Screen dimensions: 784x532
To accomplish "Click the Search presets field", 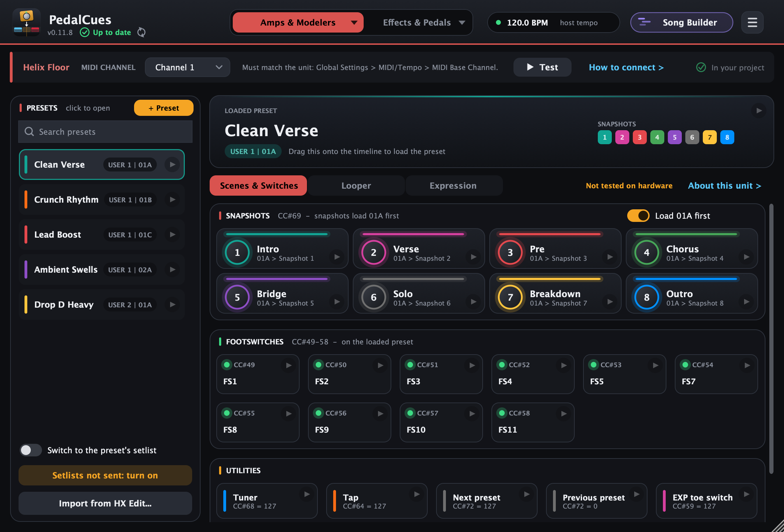I will point(105,132).
